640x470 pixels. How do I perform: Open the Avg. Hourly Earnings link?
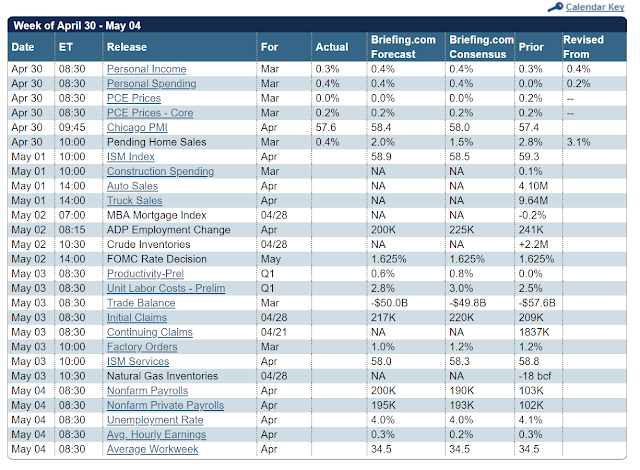pyautogui.click(x=156, y=435)
